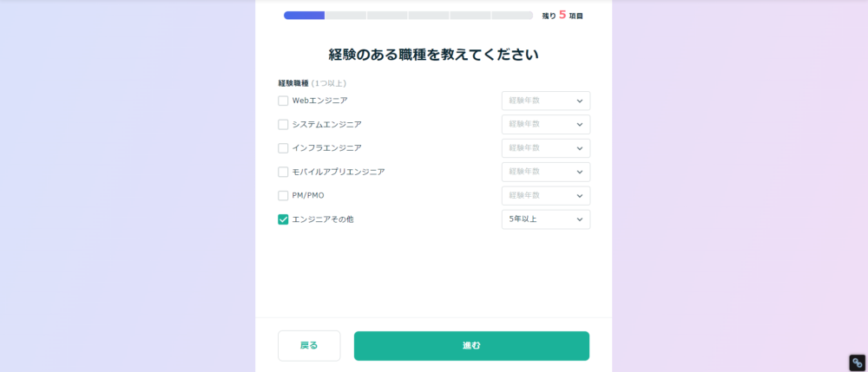
Task: Click the link icon in bottom-right corner
Action: pos(857,362)
